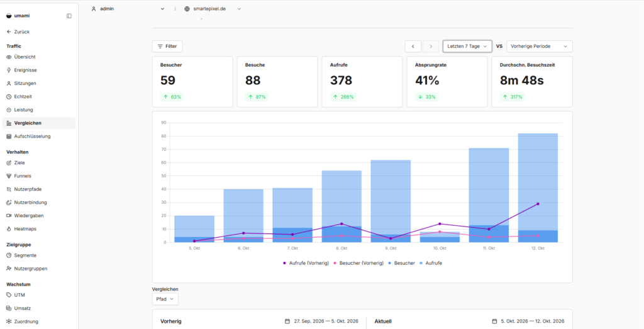Screen dimensions: 644x329
Task: Click the Echtzeit clock icon
Action: 9,96
